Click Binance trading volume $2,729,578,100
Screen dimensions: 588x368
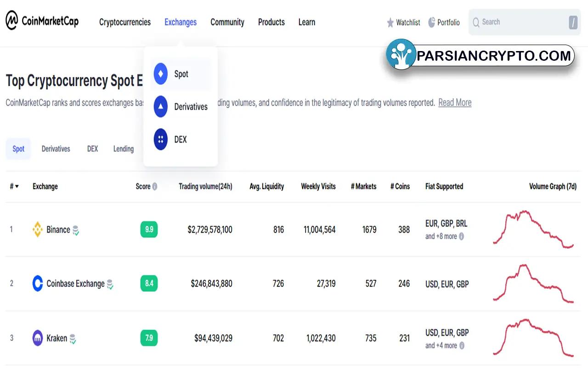[210, 230]
